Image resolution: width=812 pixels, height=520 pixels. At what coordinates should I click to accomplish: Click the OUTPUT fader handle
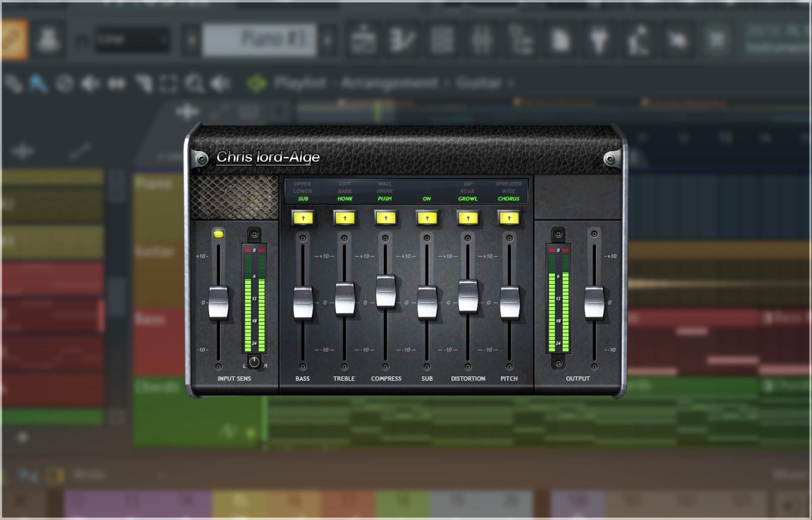[594, 302]
